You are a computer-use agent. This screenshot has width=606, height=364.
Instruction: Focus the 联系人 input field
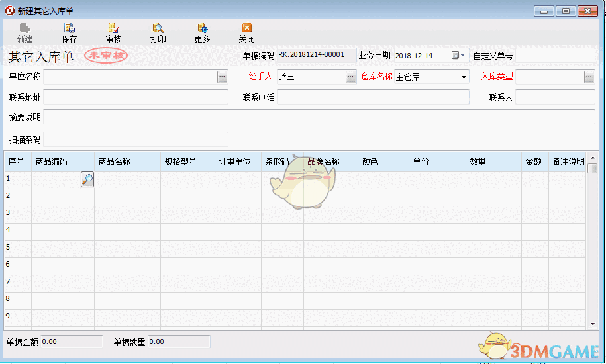555,97
